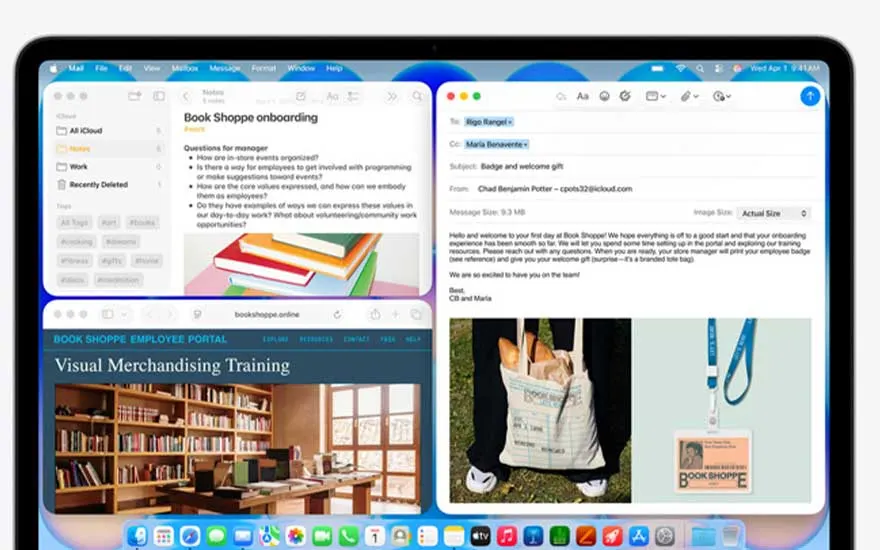Open Finder from the Dock
Screen dimensions: 880x550
click(x=137, y=536)
